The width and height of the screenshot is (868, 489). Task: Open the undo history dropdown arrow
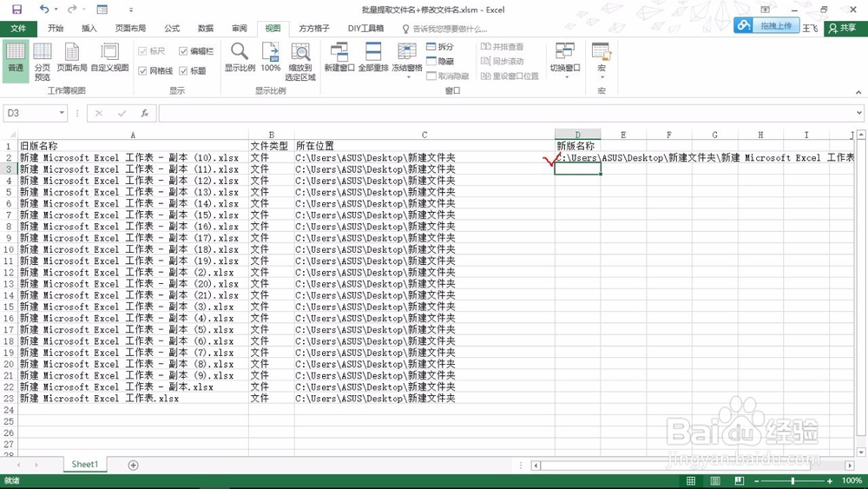[x=56, y=10]
